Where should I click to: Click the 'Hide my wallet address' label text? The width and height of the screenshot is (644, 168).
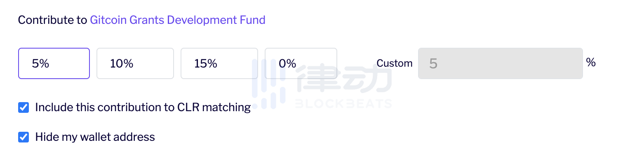point(95,137)
